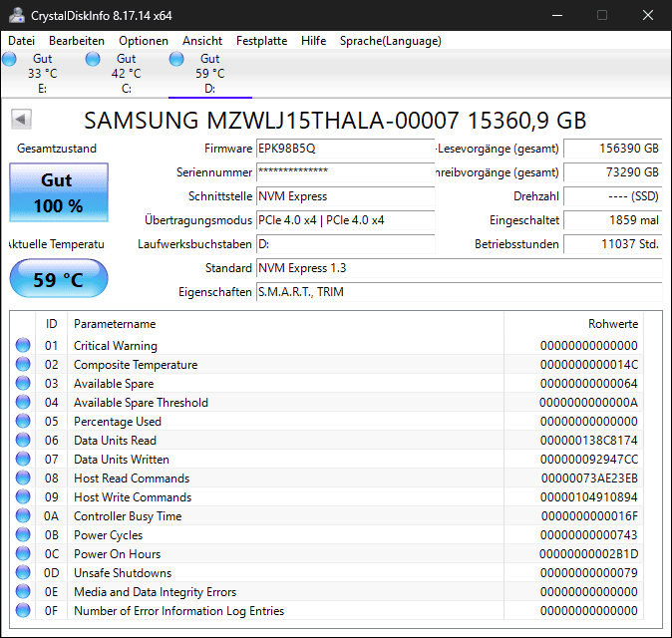Click raw value 00000000002B1D
Viewport: 672px width, 638px height.
[589, 554]
